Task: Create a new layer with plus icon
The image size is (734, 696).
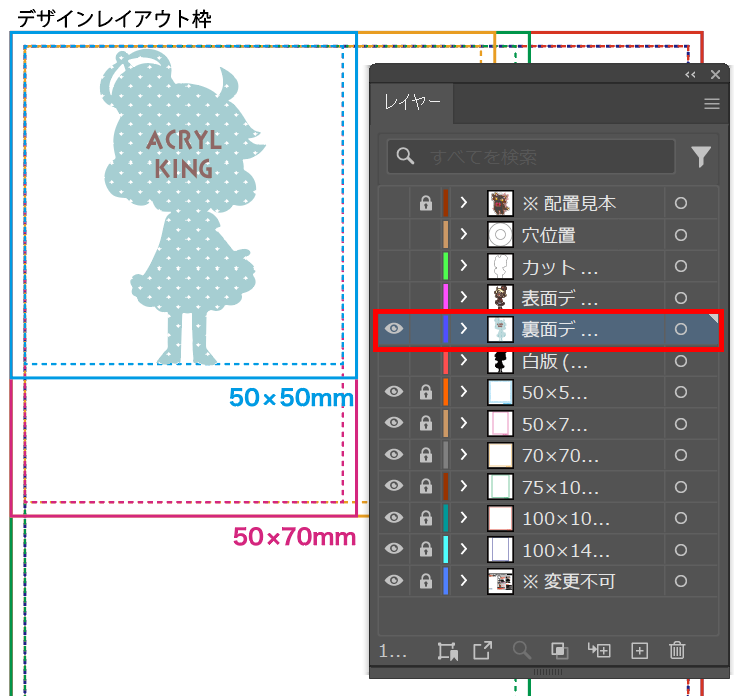Action: click(x=640, y=651)
